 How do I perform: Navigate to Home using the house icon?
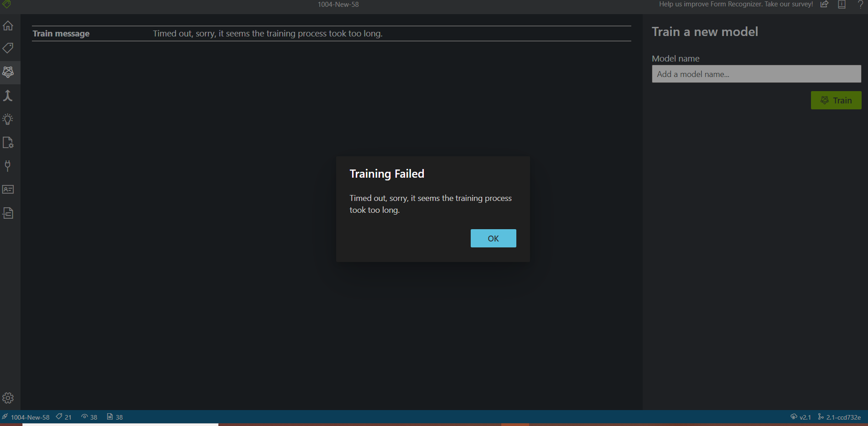coord(8,26)
